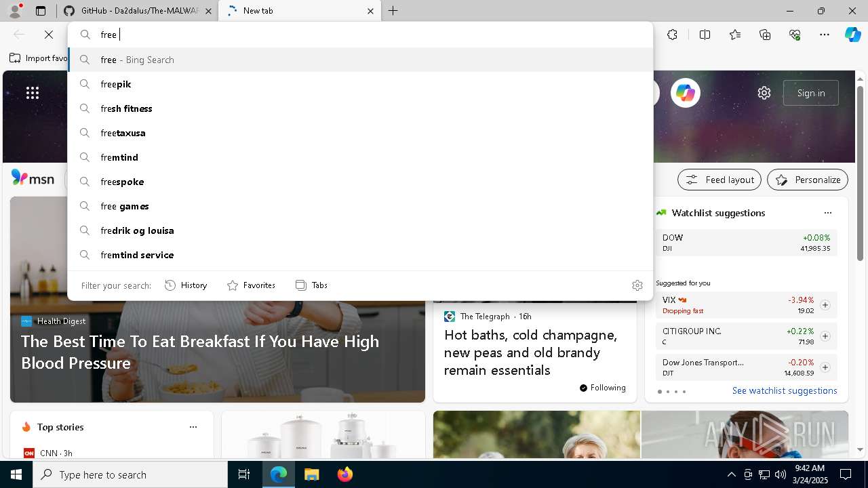Click the taskbar search box
Image resolution: width=868 pixels, height=488 pixels.
tap(130, 474)
